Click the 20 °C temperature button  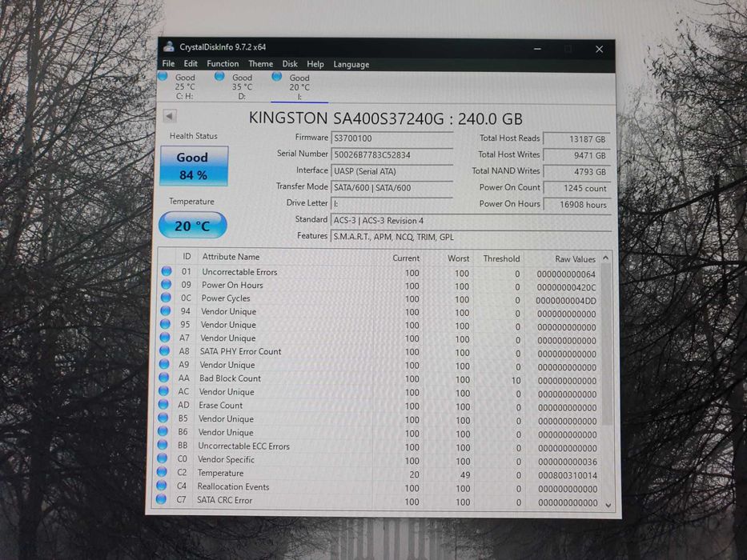tap(192, 225)
